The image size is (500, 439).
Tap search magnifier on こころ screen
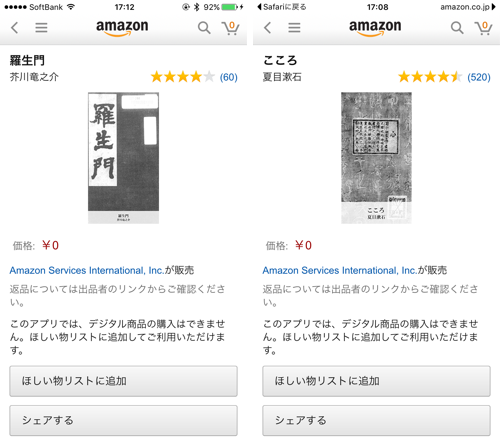[457, 28]
